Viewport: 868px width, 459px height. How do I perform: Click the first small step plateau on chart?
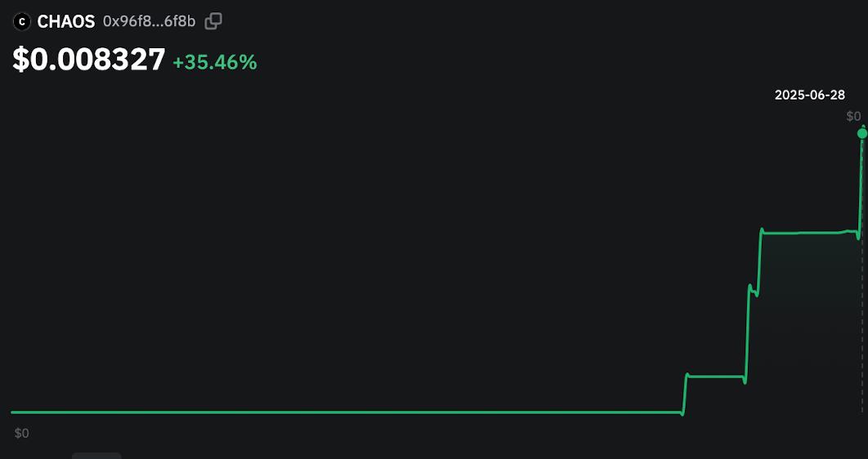point(715,377)
